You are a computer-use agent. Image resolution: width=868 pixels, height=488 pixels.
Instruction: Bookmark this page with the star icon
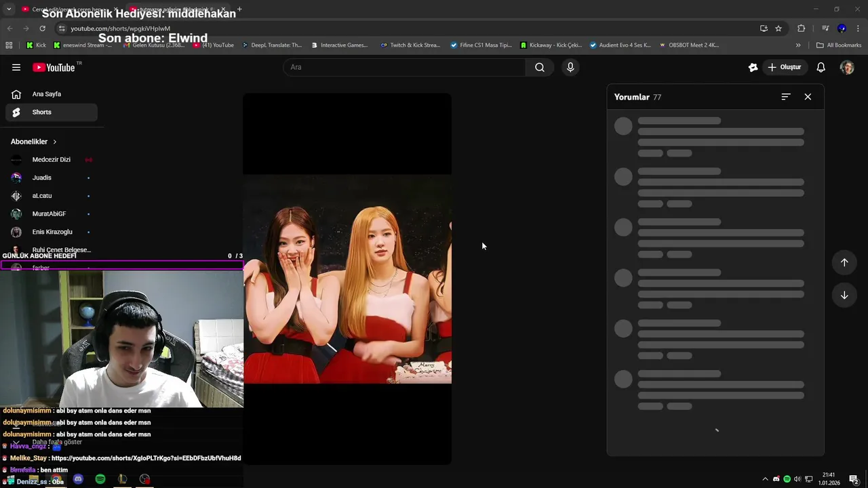pyautogui.click(x=778, y=28)
